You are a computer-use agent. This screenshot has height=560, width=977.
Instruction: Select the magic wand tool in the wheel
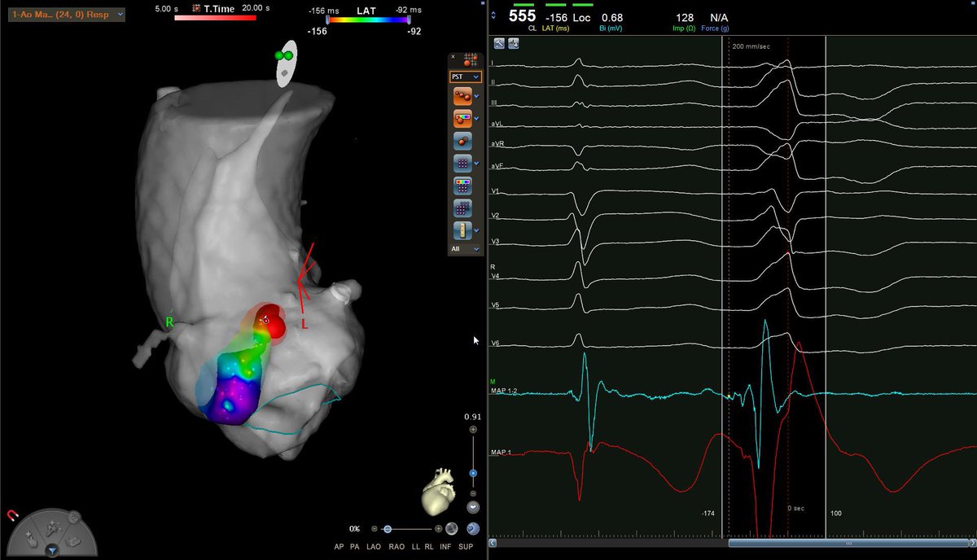click(x=52, y=528)
